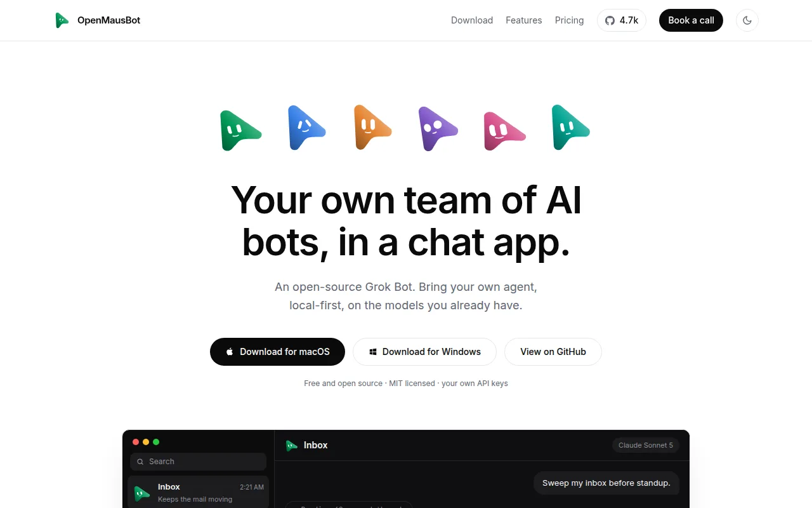Click the 'Keeps the mail moving' subtitle

coord(195,499)
